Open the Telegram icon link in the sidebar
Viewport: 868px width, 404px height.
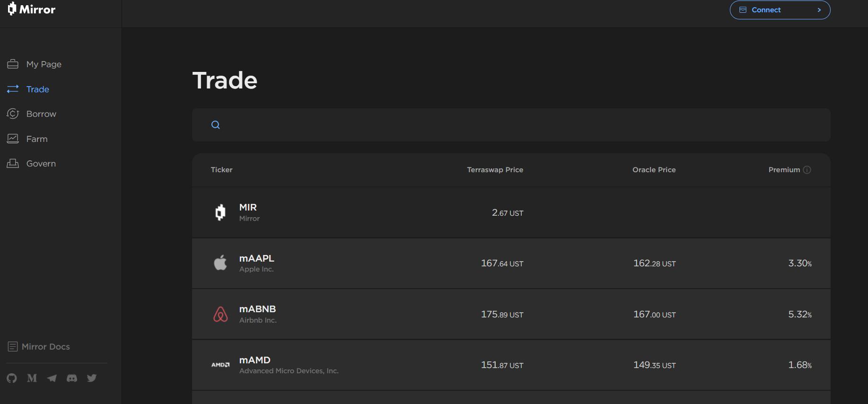52,378
